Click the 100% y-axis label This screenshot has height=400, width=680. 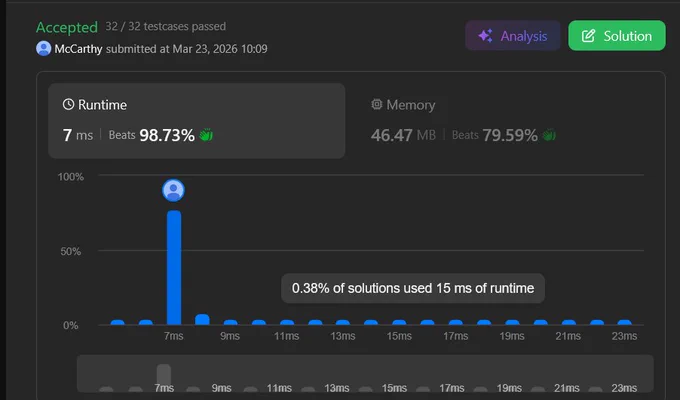pyautogui.click(x=71, y=177)
